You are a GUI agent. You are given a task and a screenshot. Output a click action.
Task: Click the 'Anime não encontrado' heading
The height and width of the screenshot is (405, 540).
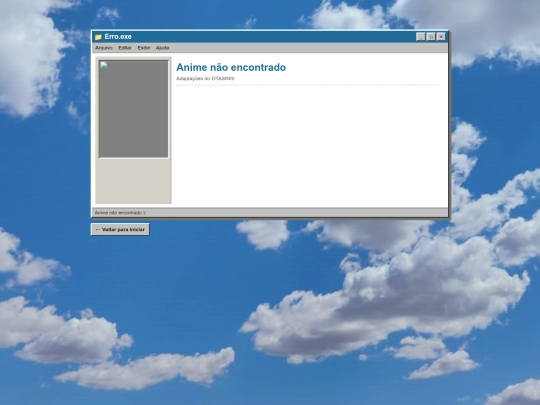(231, 67)
